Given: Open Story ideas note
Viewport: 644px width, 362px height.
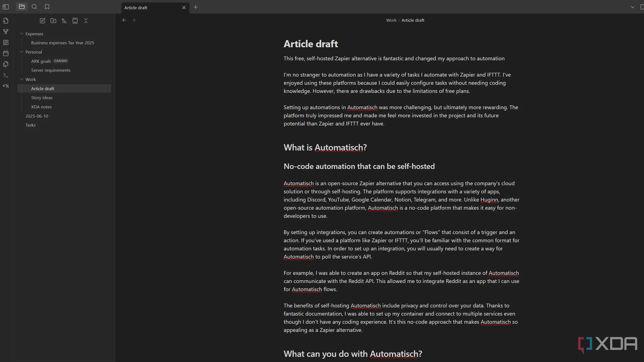Looking at the screenshot, I should coord(42,97).
